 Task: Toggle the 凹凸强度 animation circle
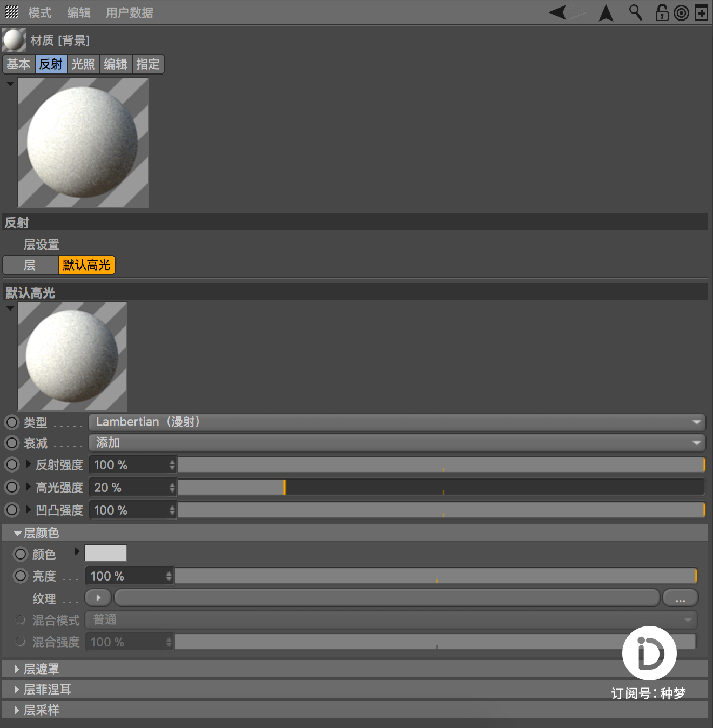[x=12, y=510]
